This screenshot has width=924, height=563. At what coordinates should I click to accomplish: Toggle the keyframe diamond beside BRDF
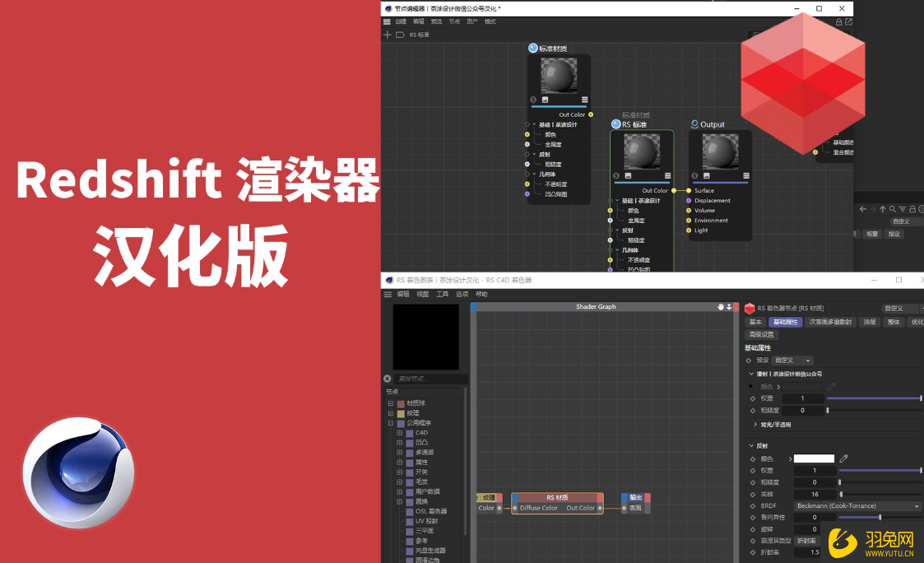click(751, 506)
